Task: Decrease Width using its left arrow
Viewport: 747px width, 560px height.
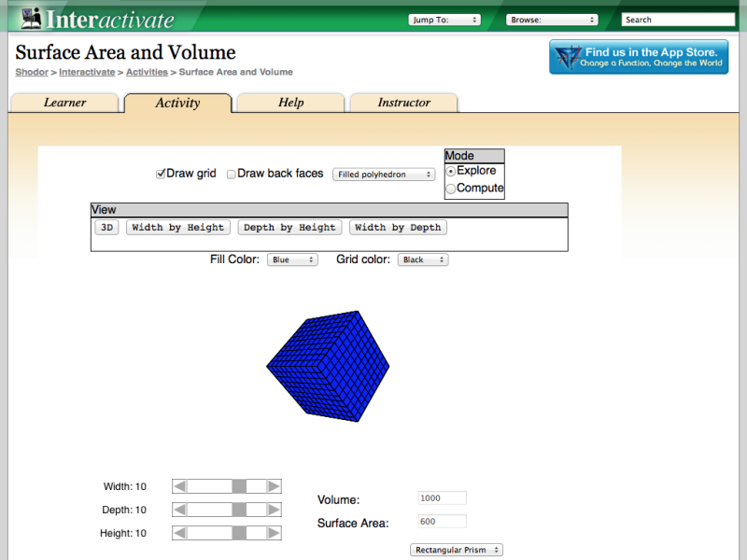Action: coord(177,486)
